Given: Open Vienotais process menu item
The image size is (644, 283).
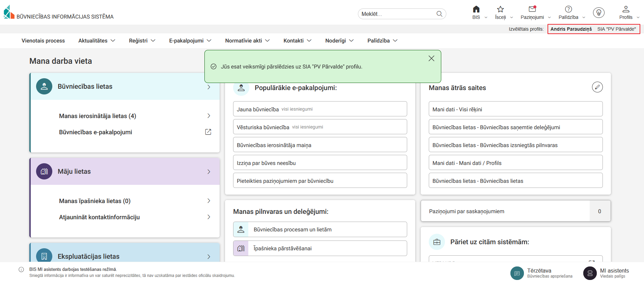Looking at the screenshot, I should pyautogui.click(x=43, y=40).
